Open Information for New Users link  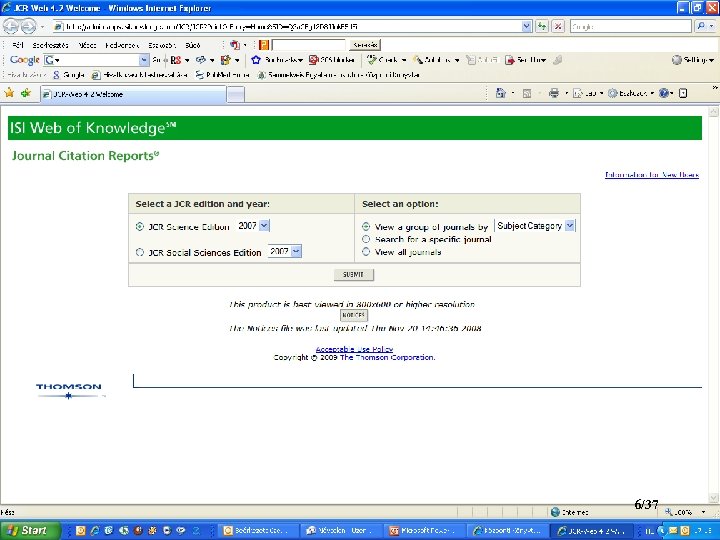tap(652, 174)
